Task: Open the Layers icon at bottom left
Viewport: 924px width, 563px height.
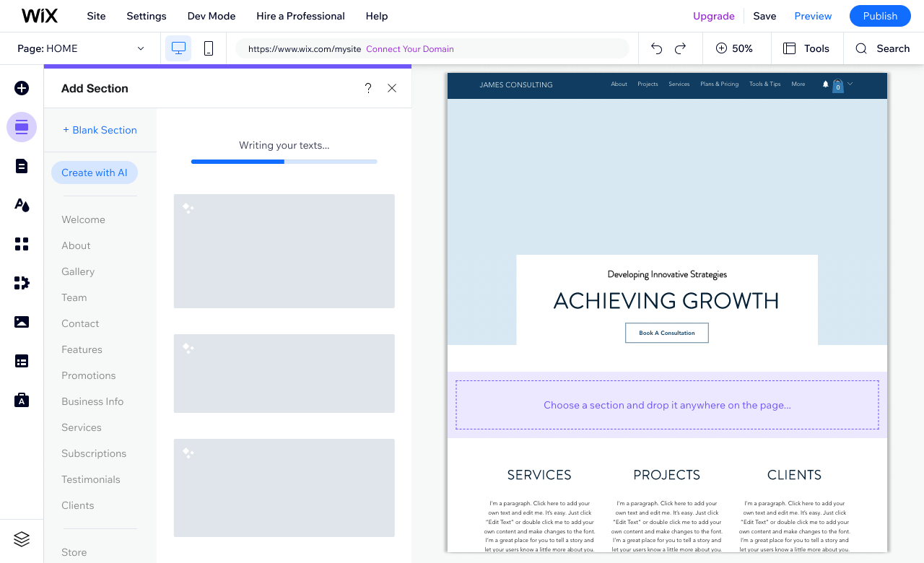Action: (x=22, y=538)
